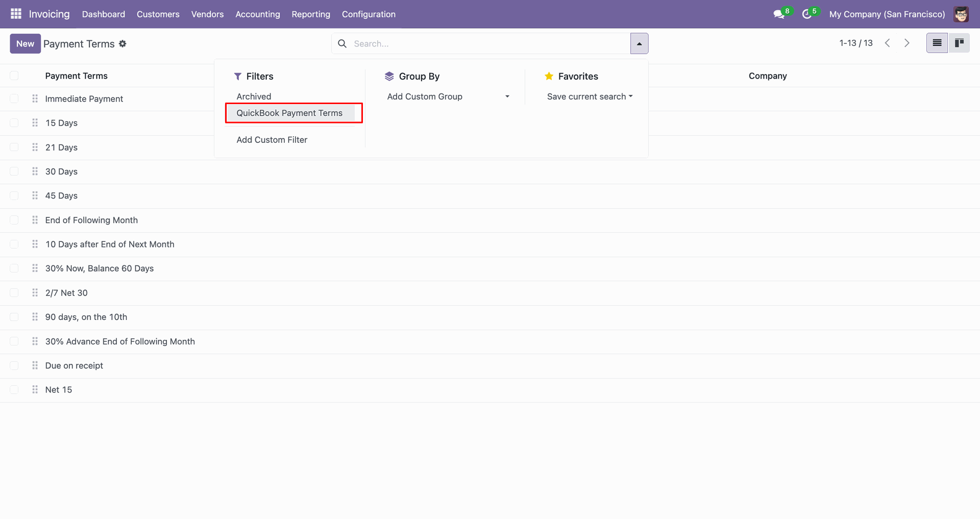Click drag handle of 30 Days row
The height and width of the screenshot is (519, 980).
coord(35,171)
